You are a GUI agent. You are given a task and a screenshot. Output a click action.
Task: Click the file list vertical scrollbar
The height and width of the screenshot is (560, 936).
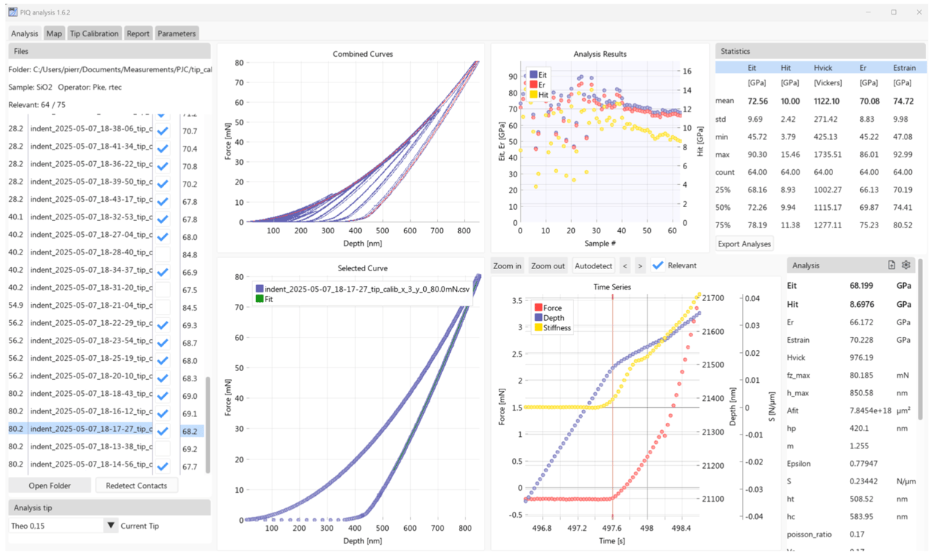(208, 424)
